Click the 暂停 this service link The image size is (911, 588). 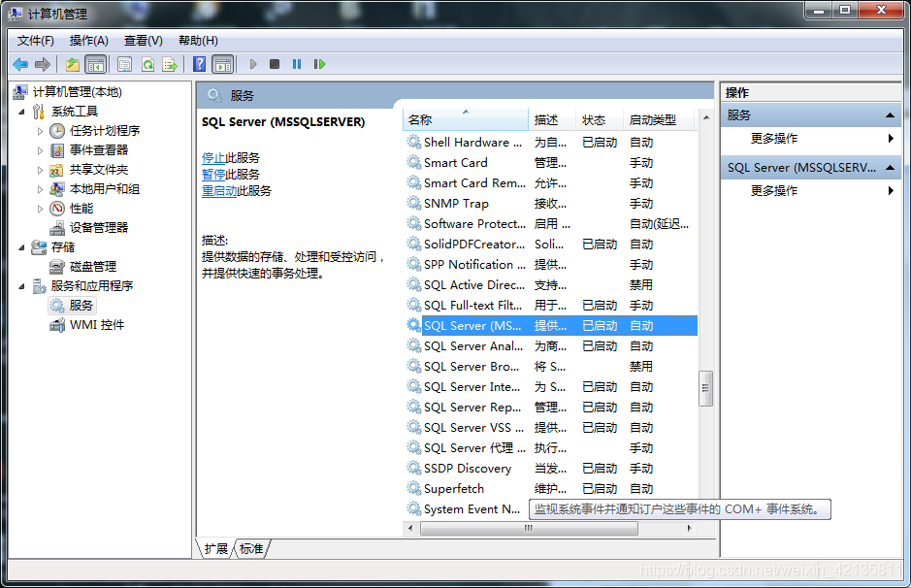click(x=213, y=175)
